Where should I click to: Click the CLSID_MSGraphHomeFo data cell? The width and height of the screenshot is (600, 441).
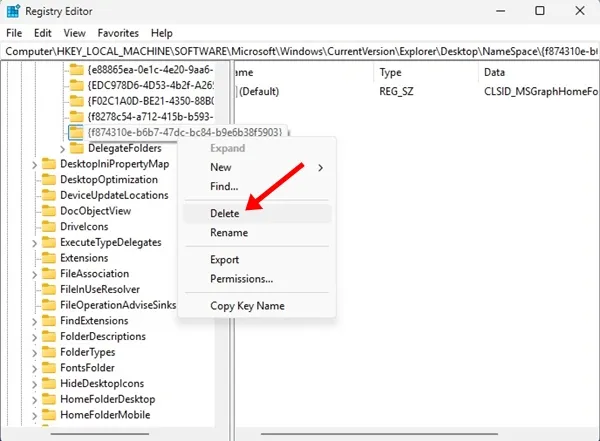point(540,91)
